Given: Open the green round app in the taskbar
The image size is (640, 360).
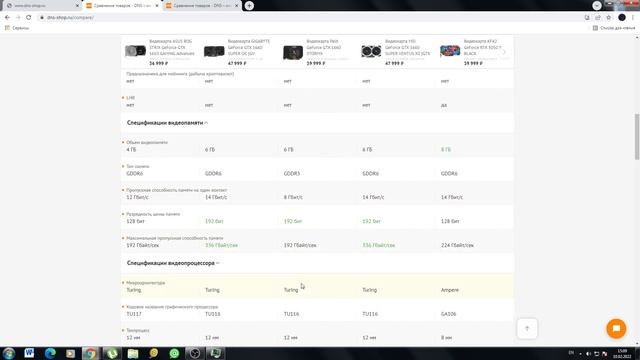Looking at the screenshot, I should [174, 353].
